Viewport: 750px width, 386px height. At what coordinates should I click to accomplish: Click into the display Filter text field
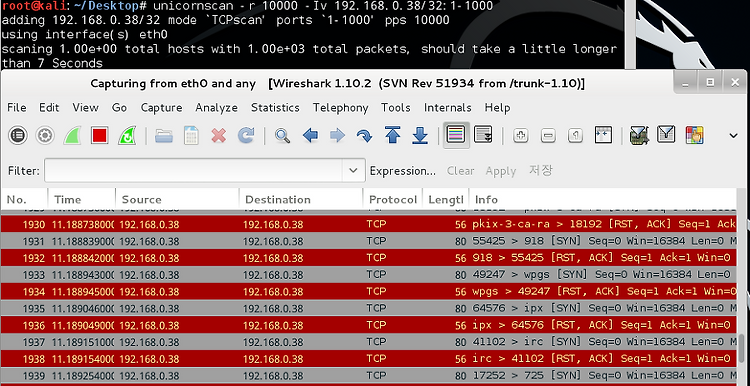coord(193,170)
